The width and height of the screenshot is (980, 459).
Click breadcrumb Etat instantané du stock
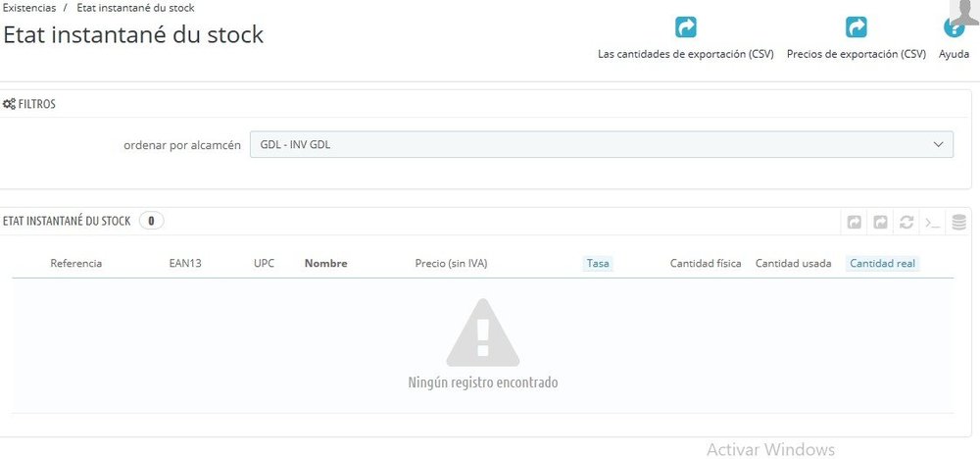[135, 8]
